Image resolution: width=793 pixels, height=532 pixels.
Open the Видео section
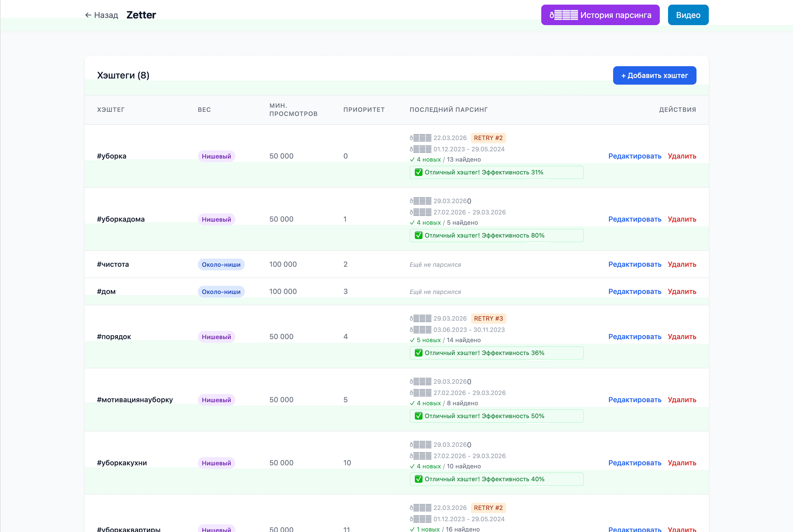pyautogui.click(x=688, y=15)
